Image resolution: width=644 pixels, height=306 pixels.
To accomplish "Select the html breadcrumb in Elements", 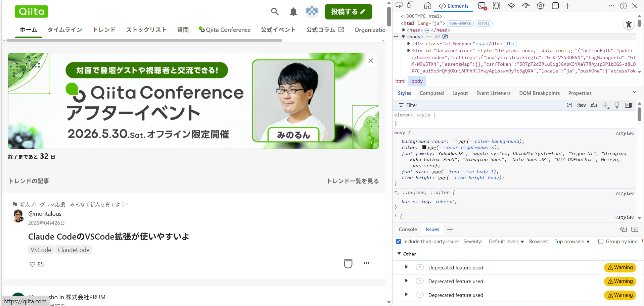I will click(x=400, y=81).
